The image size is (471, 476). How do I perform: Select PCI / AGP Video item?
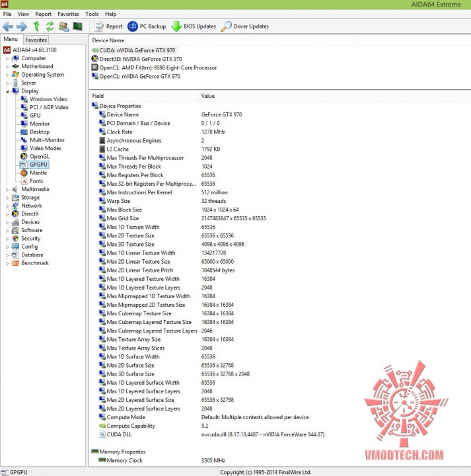pyautogui.click(x=44, y=107)
